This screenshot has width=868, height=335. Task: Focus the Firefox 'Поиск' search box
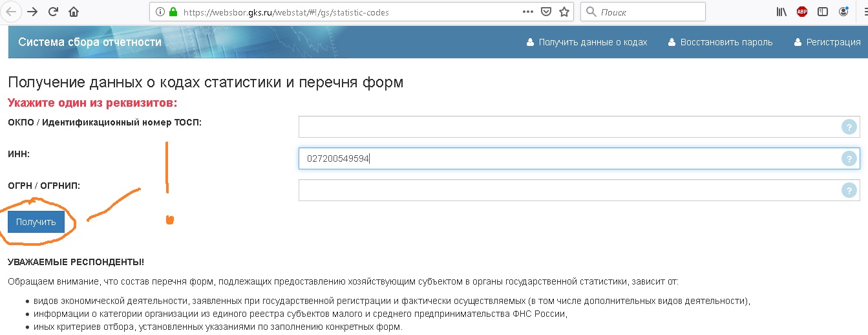click(650, 12)
